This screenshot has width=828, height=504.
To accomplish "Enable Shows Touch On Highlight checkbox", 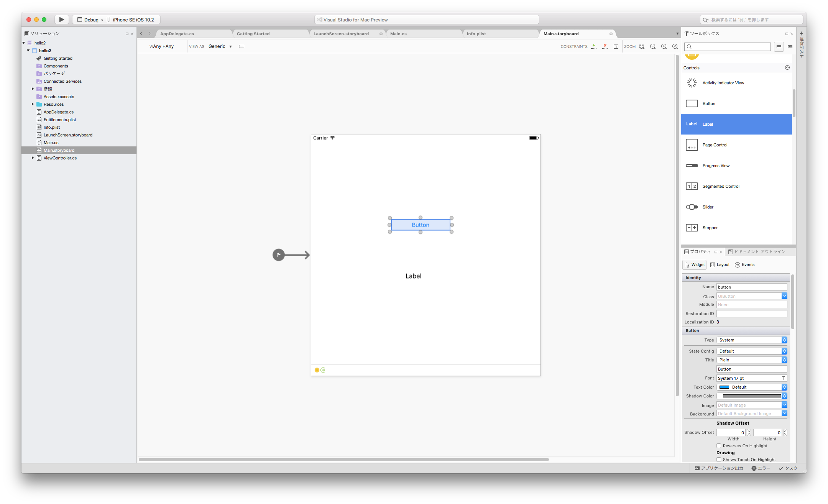I will [719, 460].
